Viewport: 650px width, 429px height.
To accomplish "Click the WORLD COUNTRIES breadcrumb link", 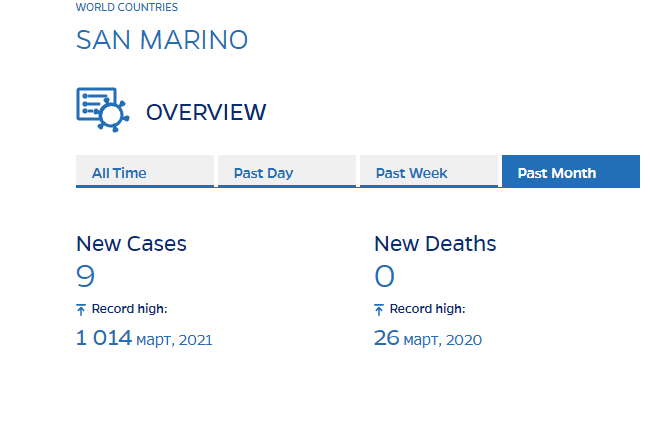I will tap(127, 8).
